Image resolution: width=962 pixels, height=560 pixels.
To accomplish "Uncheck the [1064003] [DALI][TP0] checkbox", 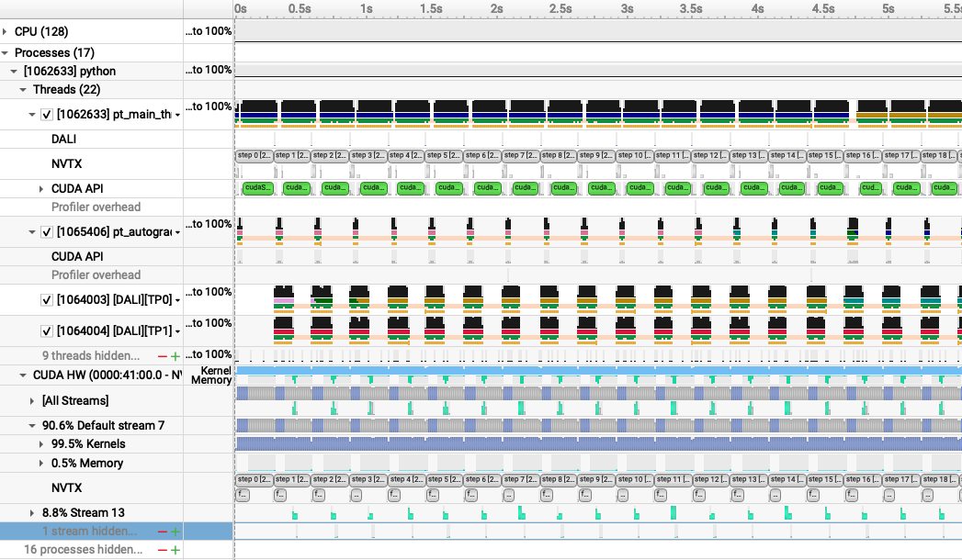I will [47, 299].
